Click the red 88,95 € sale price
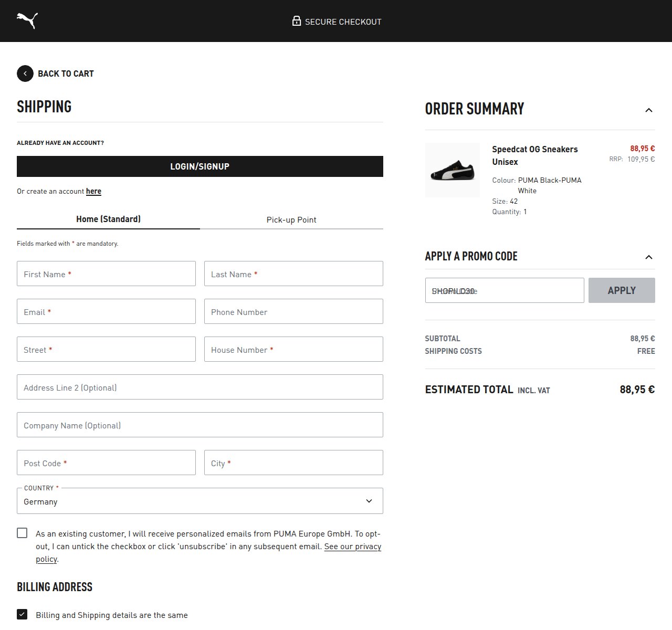Image resolution: width=672 pixels, height=630 pixels. pos(643,149)
